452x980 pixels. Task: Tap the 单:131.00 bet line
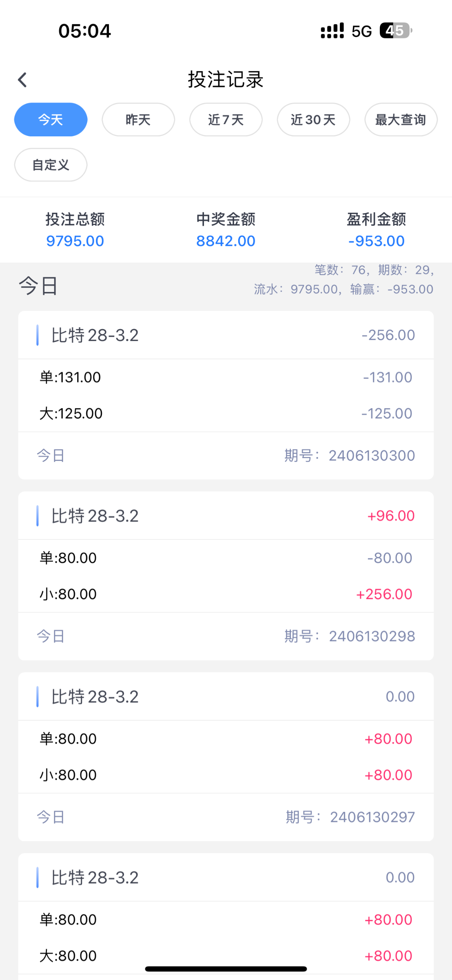click(x=226, y=377)
